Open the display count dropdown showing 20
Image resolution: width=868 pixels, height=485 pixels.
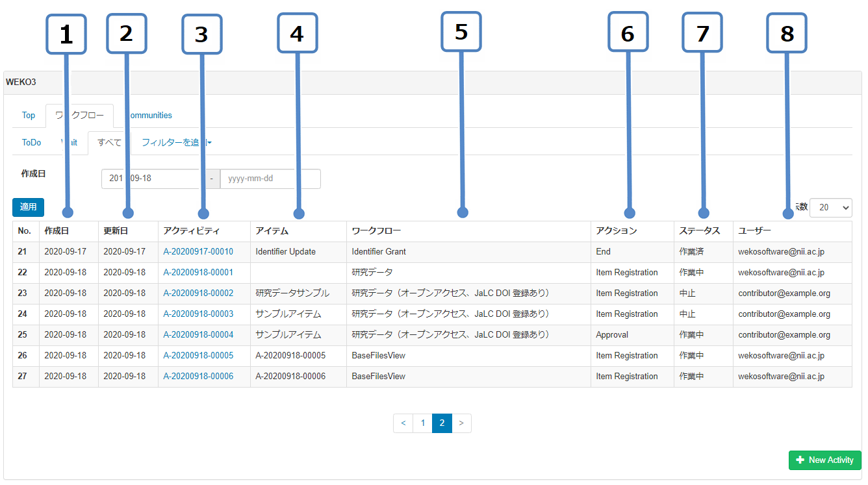click(x=830, y=207)
